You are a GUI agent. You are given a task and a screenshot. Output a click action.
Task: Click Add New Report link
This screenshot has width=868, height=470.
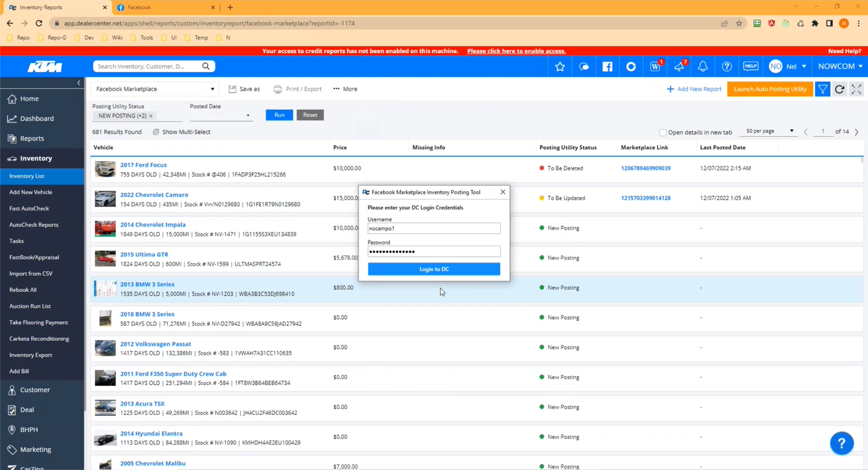click(694, 89)
